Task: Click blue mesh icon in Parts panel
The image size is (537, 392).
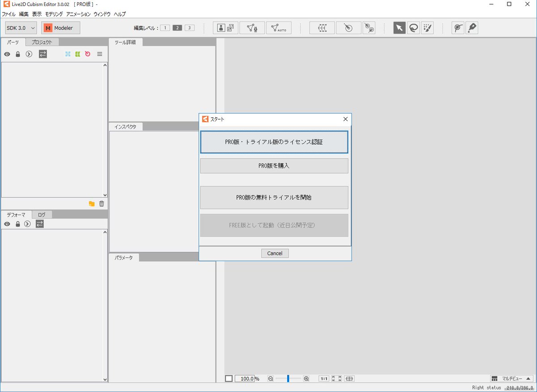Action: coord(68,54)
